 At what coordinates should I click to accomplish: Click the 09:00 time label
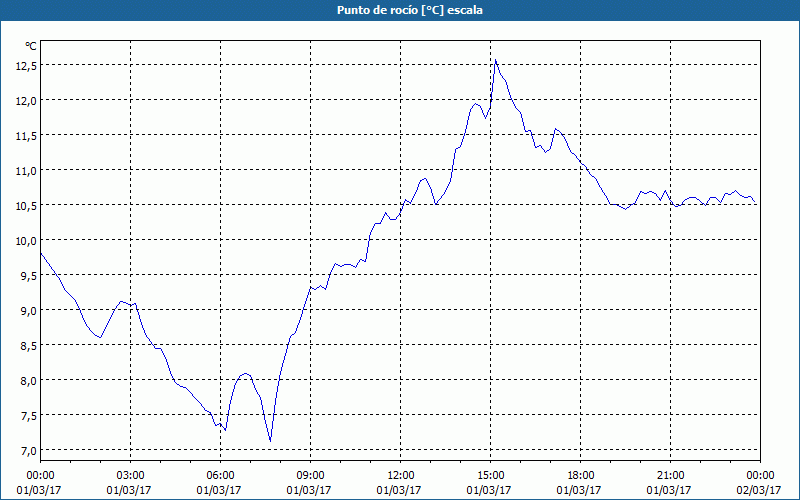[310, 476]
